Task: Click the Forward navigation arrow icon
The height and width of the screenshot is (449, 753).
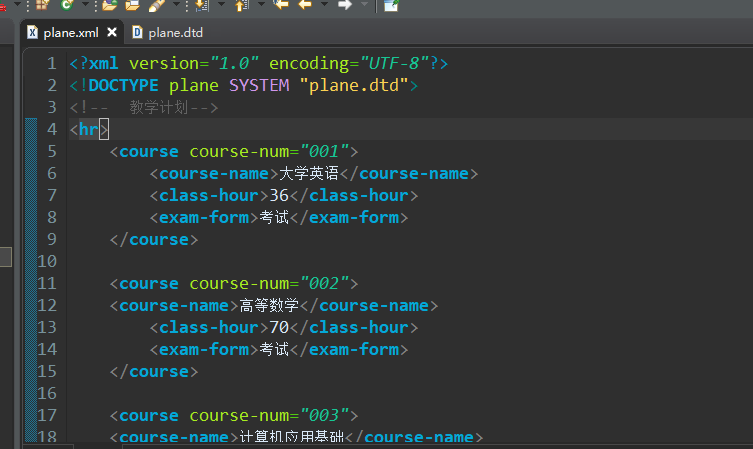Action: tap(345, 5)
